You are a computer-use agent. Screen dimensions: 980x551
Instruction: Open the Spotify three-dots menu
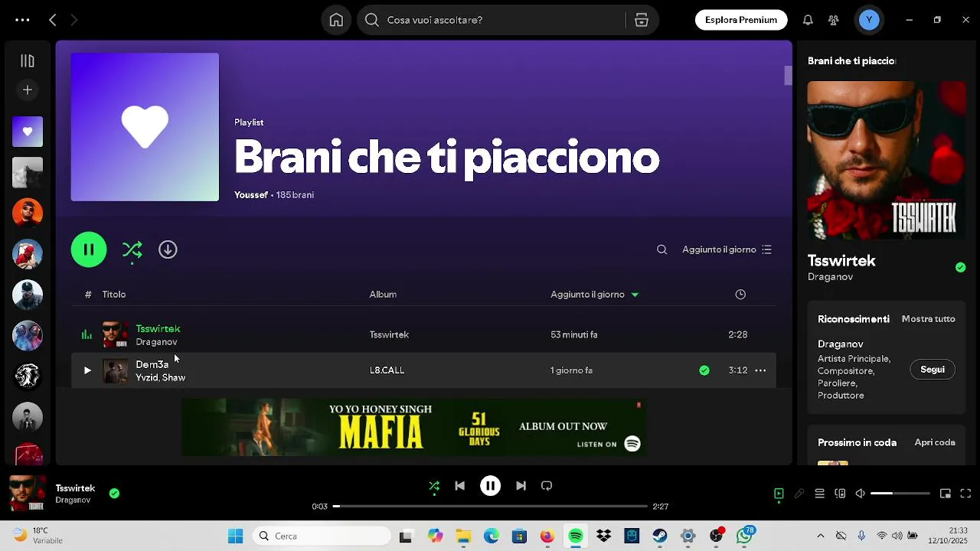[22, 20]
